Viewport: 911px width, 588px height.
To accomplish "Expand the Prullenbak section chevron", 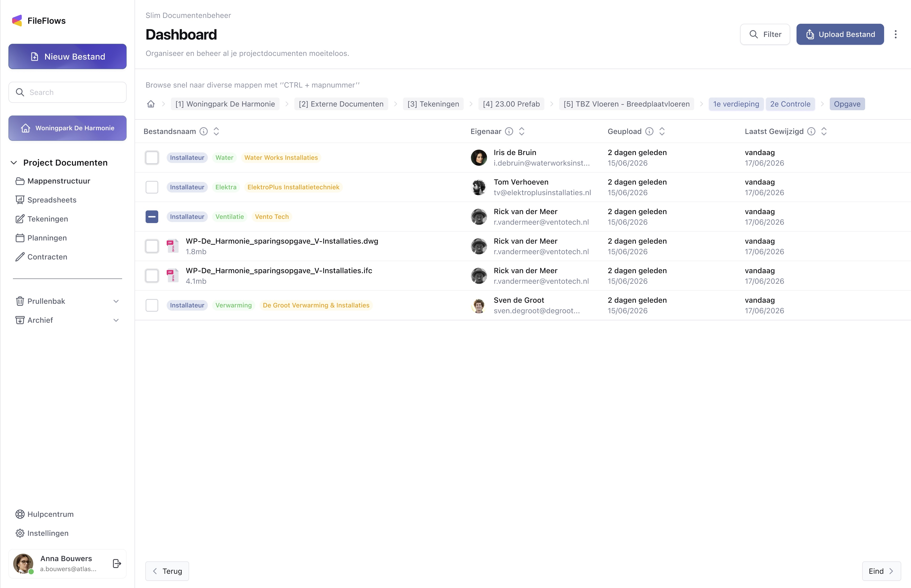I will click(116, 301).
